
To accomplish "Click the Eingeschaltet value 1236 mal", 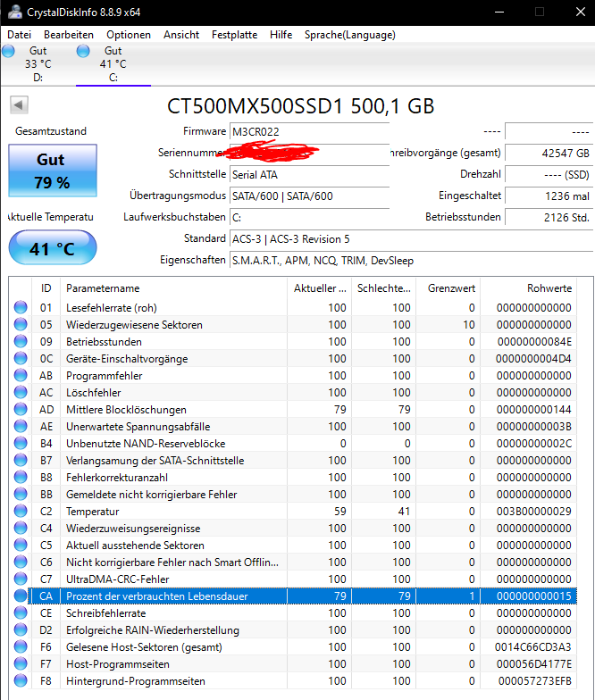I will 549,196.
